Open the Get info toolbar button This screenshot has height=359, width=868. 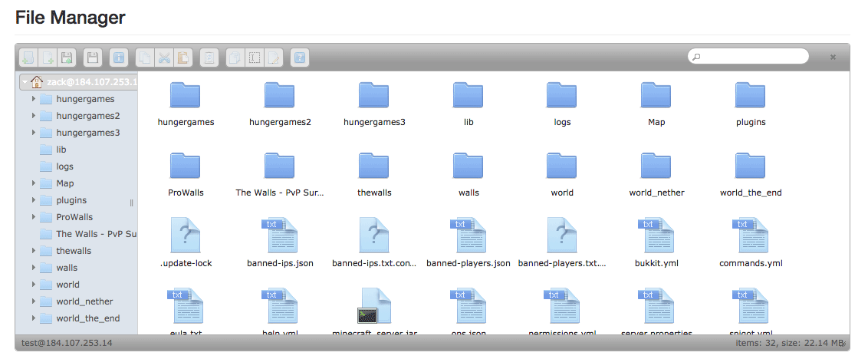(119, 58)
